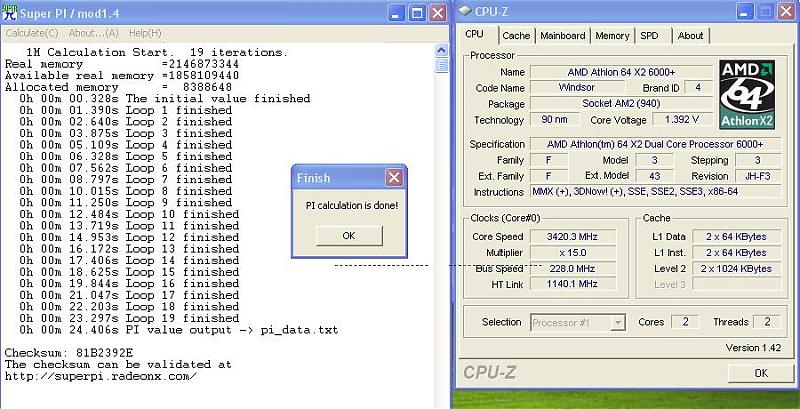This screenshot has height=409, width=800.
Task: Click the processor Name field value
Action: [621, 72]
